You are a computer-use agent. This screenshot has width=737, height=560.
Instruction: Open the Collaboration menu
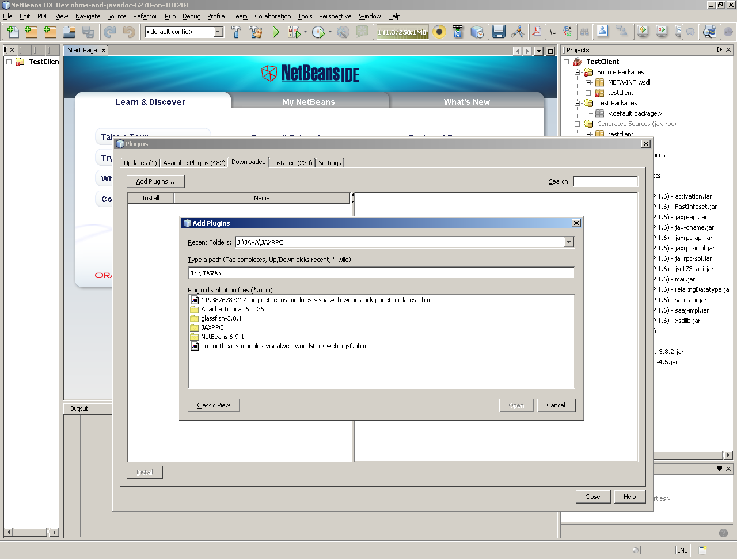273,16
